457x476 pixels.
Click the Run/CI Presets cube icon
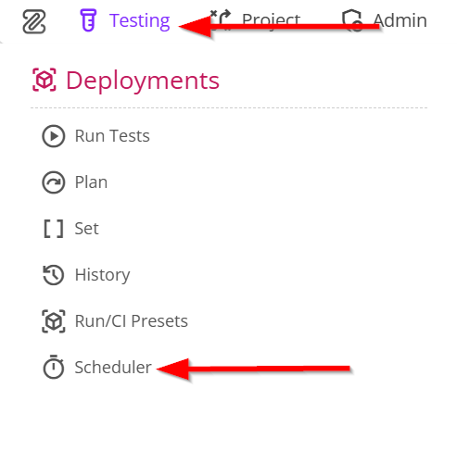click(x=54, y=321)
